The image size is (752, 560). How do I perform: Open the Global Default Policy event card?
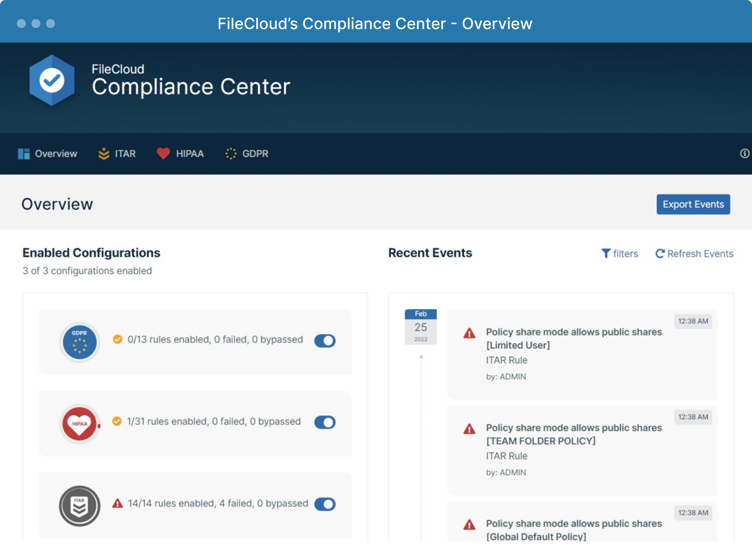coord(582,521)
